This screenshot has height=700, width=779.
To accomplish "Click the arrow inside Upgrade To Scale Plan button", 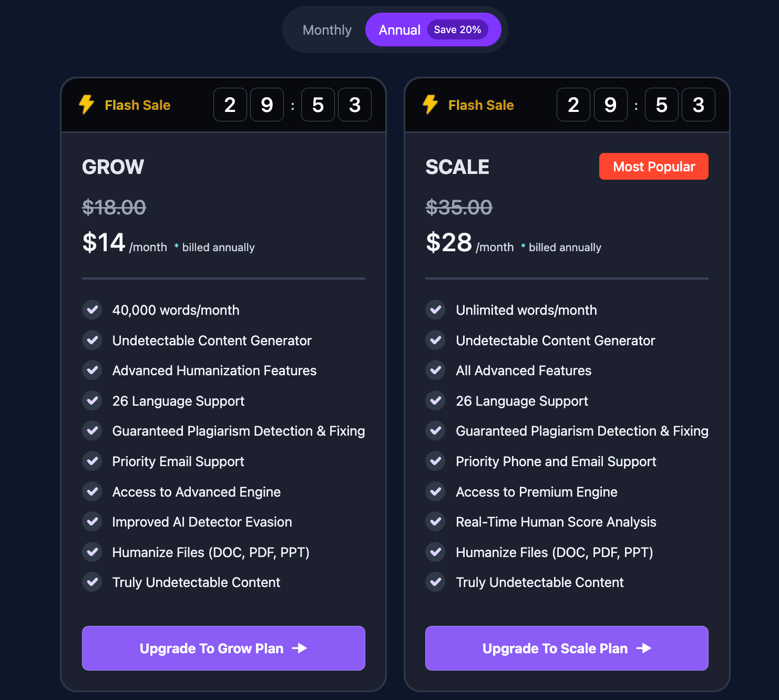I will pos(644,648).
